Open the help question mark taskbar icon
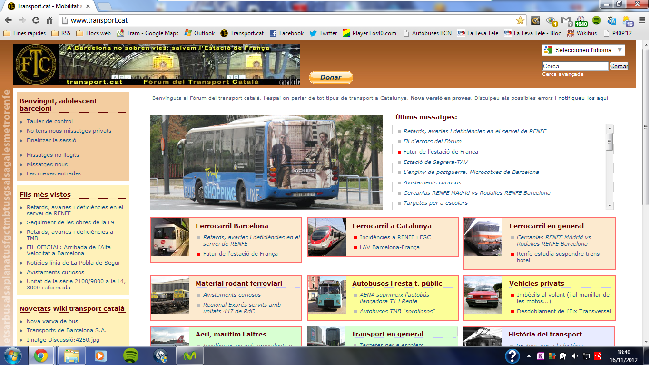649x365 pixels. pyautogui.click(x=512, y=356)
